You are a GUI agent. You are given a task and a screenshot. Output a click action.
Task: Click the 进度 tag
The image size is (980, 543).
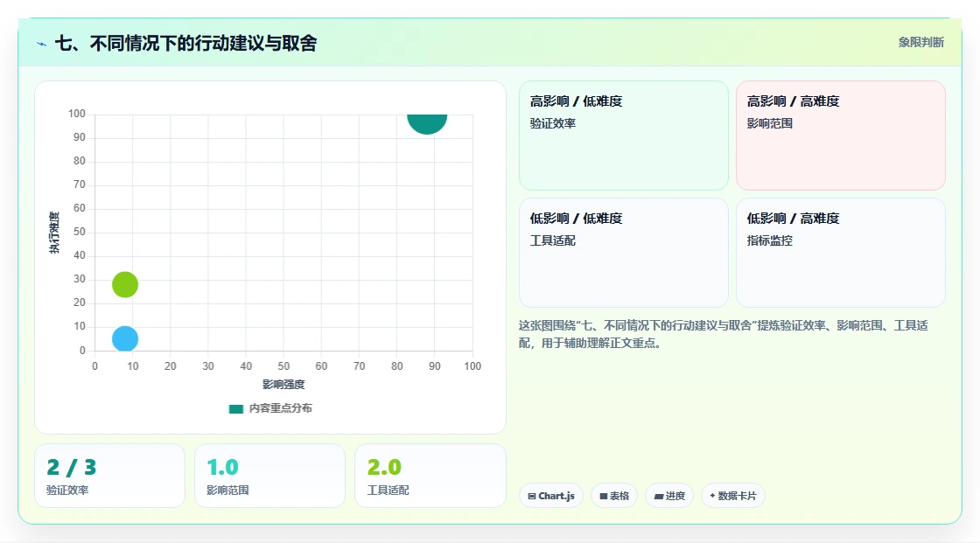pos(669,496)
